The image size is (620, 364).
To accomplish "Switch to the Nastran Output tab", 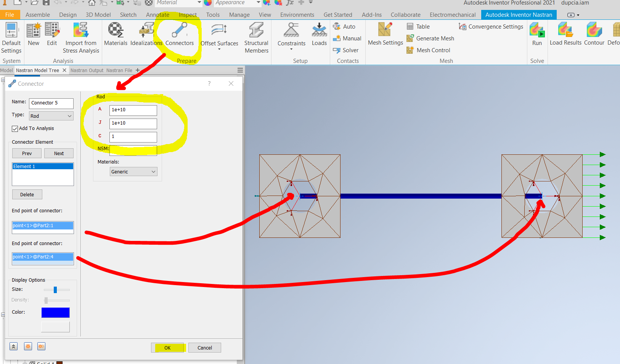I will coord(87,70).
